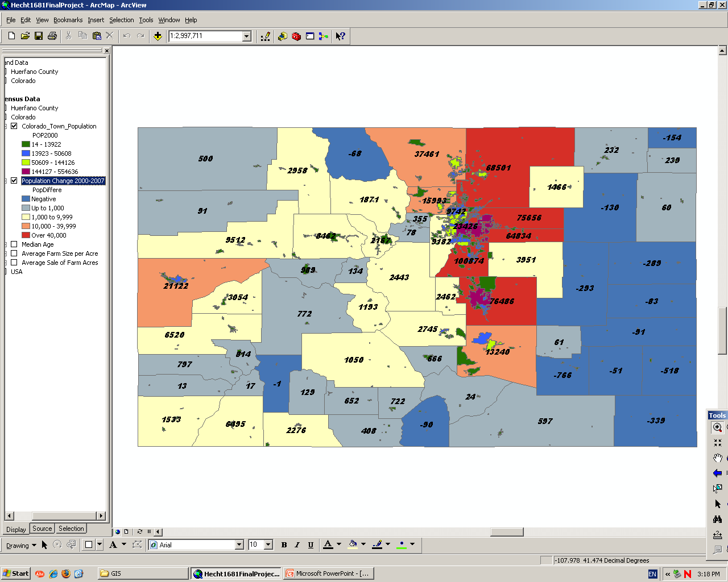Click the Over 40,000 red legend swatch
Image resolution: width=728 pixels, height=582 pixels.
(26, 235)
